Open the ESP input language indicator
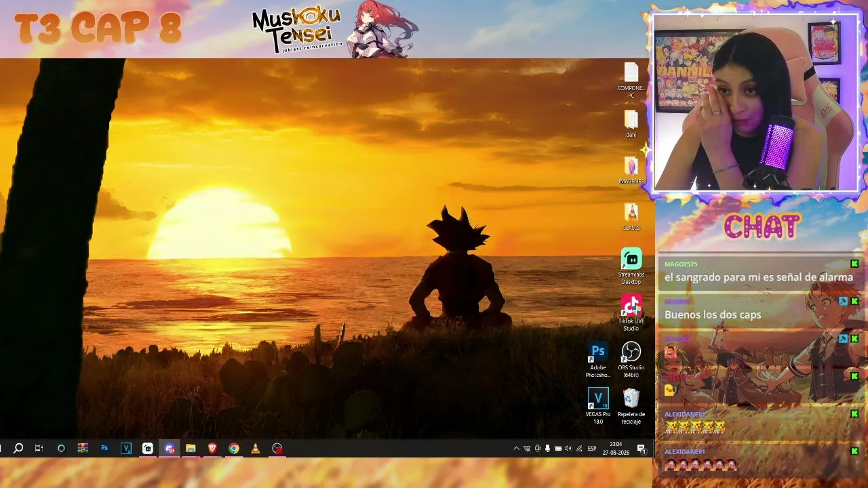This screenshot has width=868, height=488. [592, 448]
